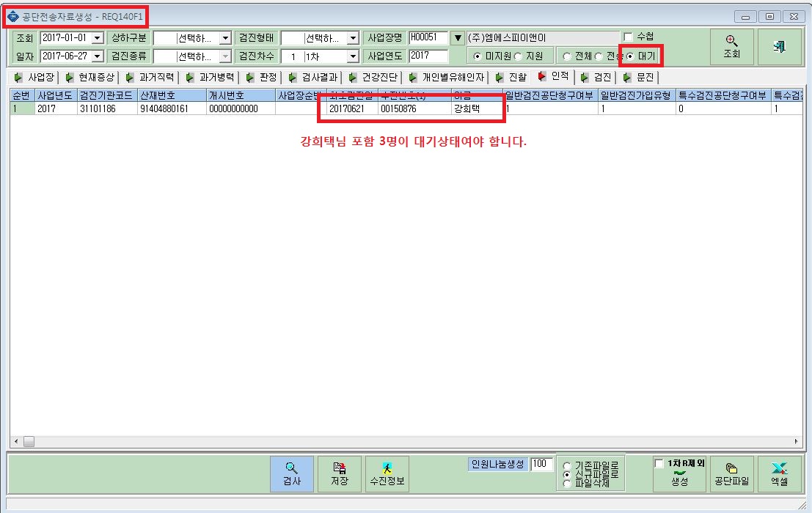Click the 저장 save icon button
Image resolution: width=812 pixels, height=513 pixels.
click(x=339, y=473)
